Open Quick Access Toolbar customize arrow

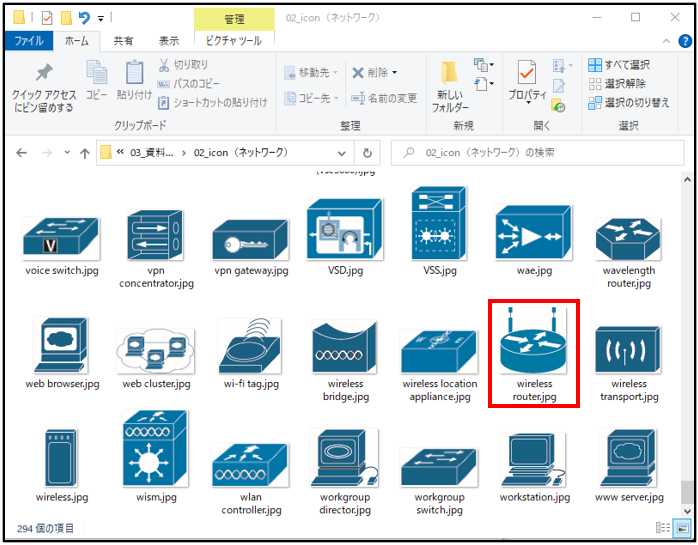tap(101, 18)
